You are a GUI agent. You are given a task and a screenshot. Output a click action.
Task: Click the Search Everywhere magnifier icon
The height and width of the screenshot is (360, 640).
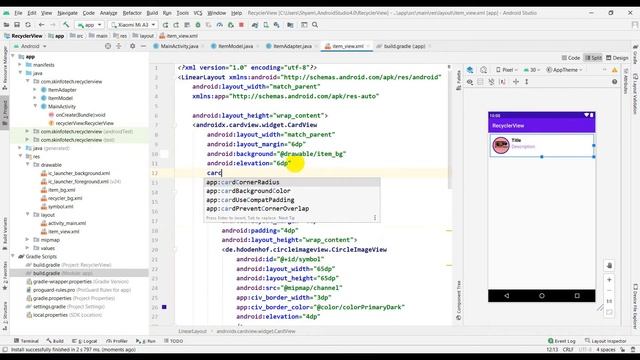pos(315,25)
